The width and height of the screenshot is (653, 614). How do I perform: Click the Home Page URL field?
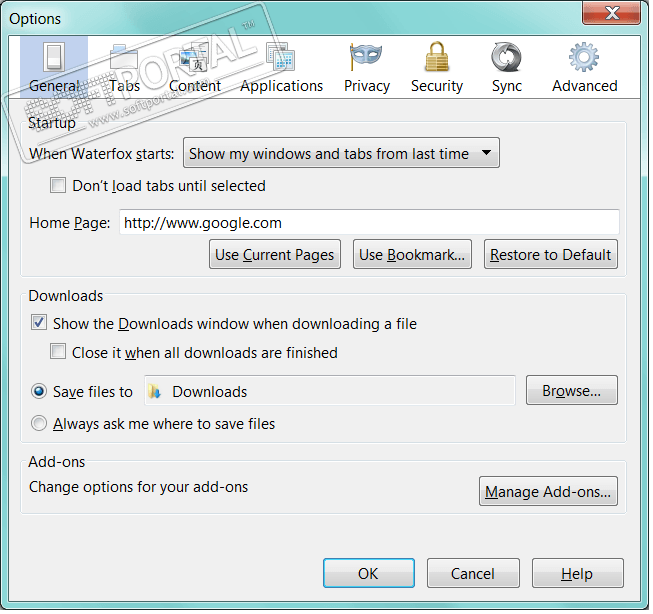coord(371,224)
